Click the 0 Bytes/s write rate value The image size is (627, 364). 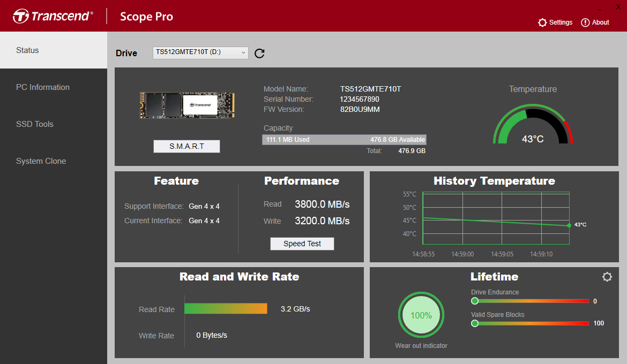click(212, 335)
